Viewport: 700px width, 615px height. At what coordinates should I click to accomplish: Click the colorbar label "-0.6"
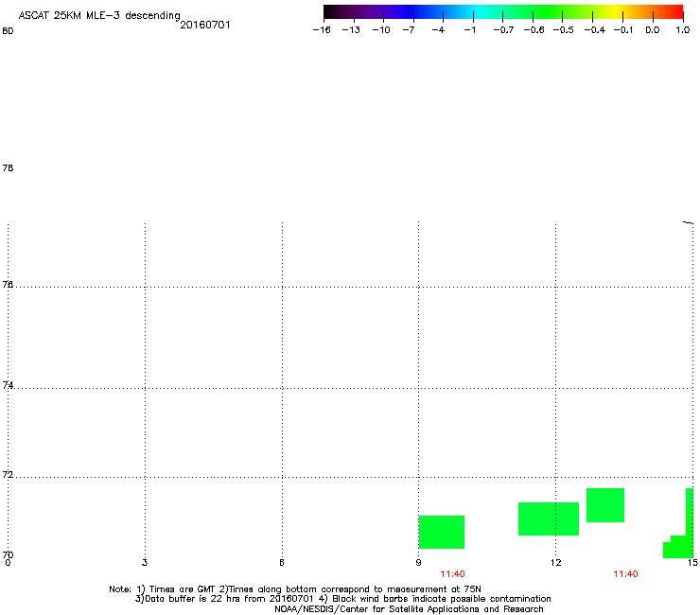coord(534,30)
